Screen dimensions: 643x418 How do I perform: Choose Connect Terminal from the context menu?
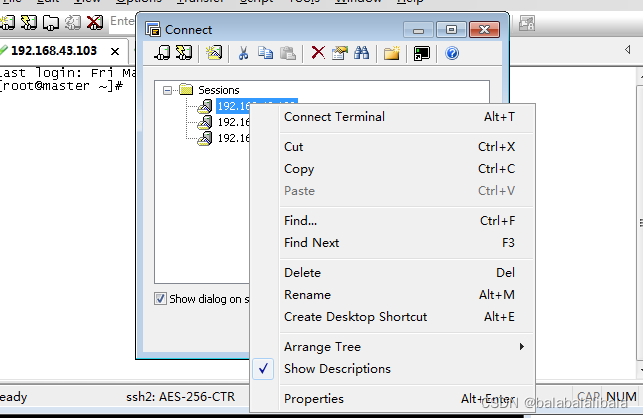[392, 117]
